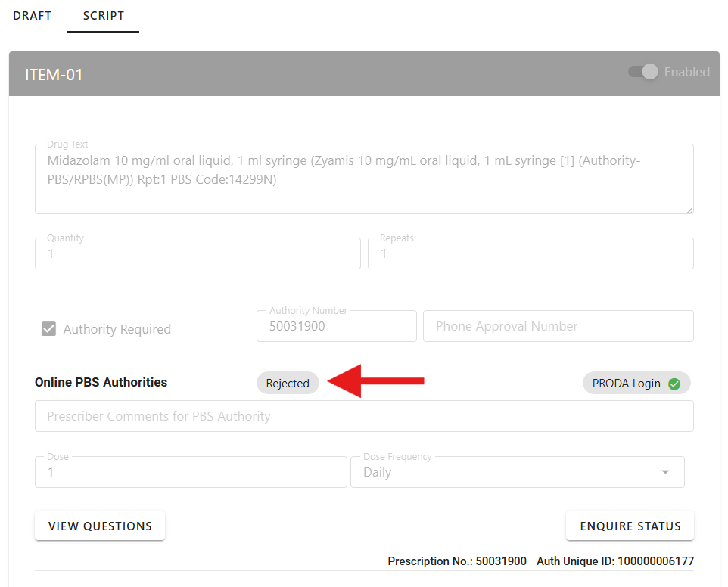Click the ITEM-01 header title
The image size is (728, 587).
(x=54, y=74)
